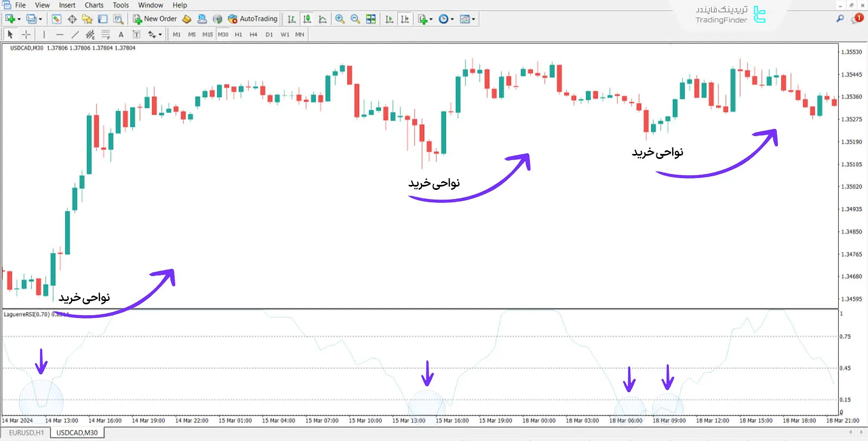Click the New Order button
This screenshot has height=441, width=868.
(x=155, y=19)
